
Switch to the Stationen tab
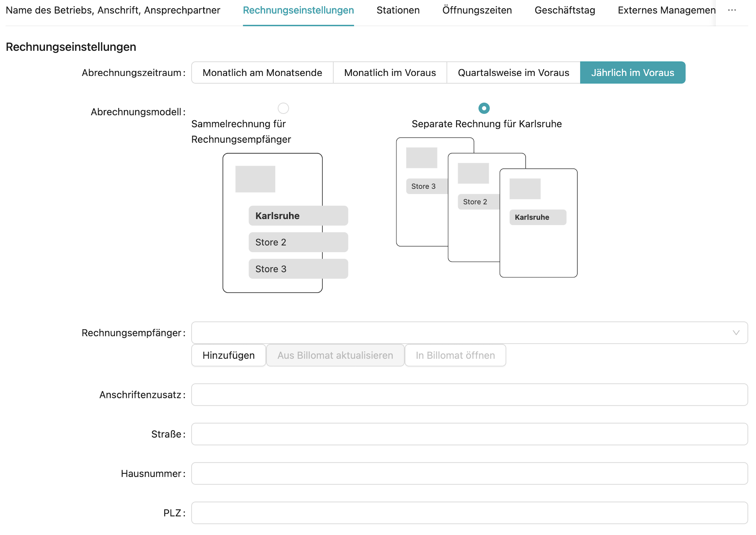tap(398, 10)
